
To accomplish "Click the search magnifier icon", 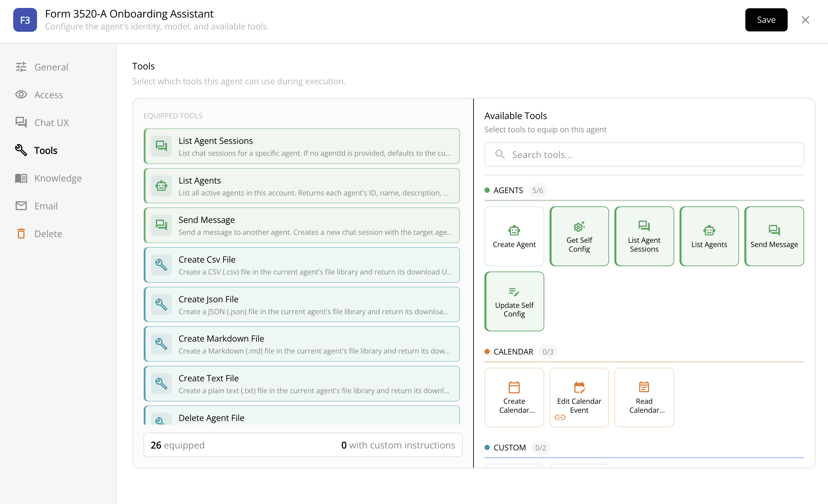I will click(x=500, y=154).
